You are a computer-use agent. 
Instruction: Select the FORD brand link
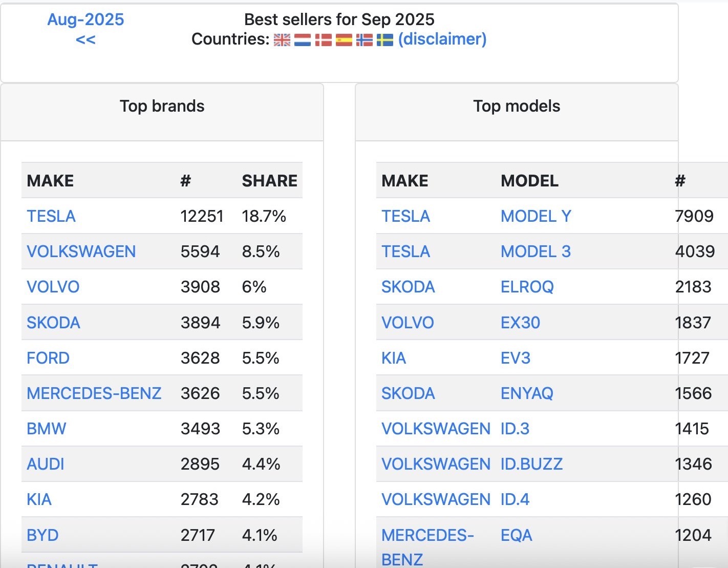[x=48, y=358]
